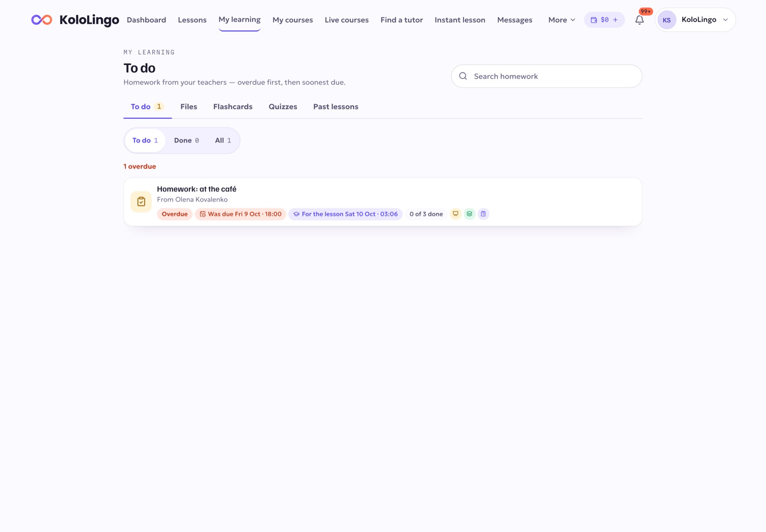Select My learning in the navbar
This screenshot has height=532, width=766.
pyautogui.click(x=240, y=20)
